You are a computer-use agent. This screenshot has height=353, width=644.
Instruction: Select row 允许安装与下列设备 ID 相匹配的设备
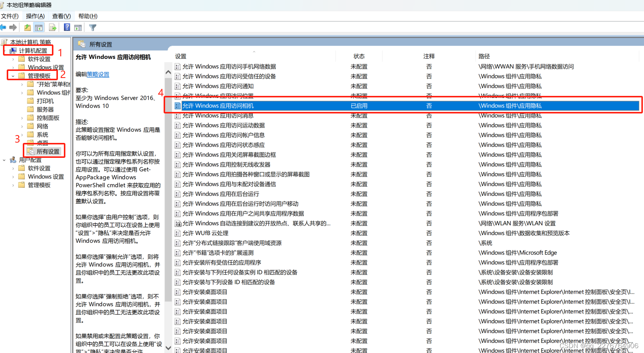pos(406,282)
